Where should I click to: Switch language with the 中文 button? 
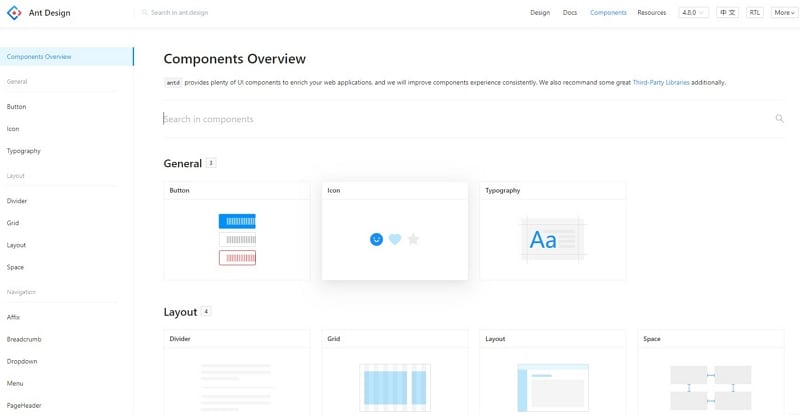coord(728,12)
